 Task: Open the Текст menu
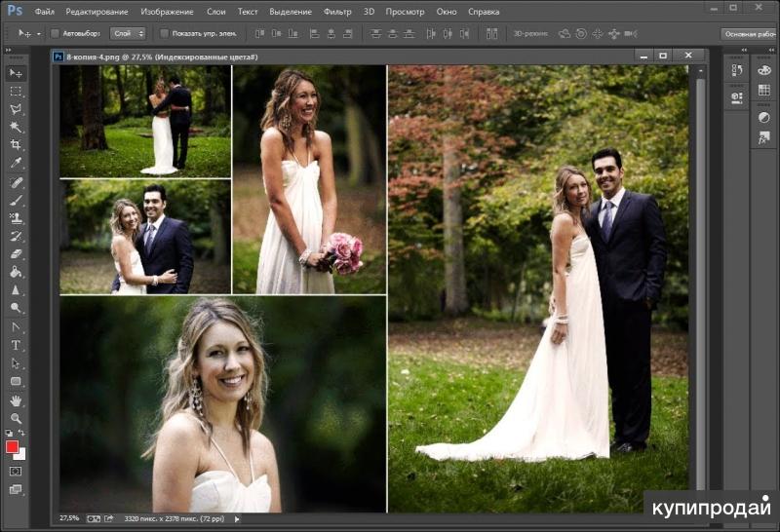click(x=248, y=12)
